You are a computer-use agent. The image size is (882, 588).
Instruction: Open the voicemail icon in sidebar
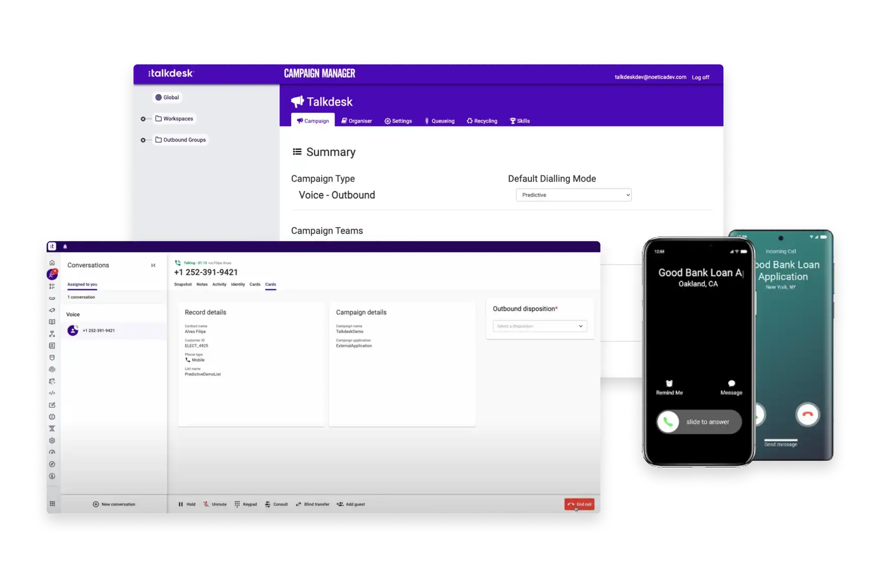52,298
